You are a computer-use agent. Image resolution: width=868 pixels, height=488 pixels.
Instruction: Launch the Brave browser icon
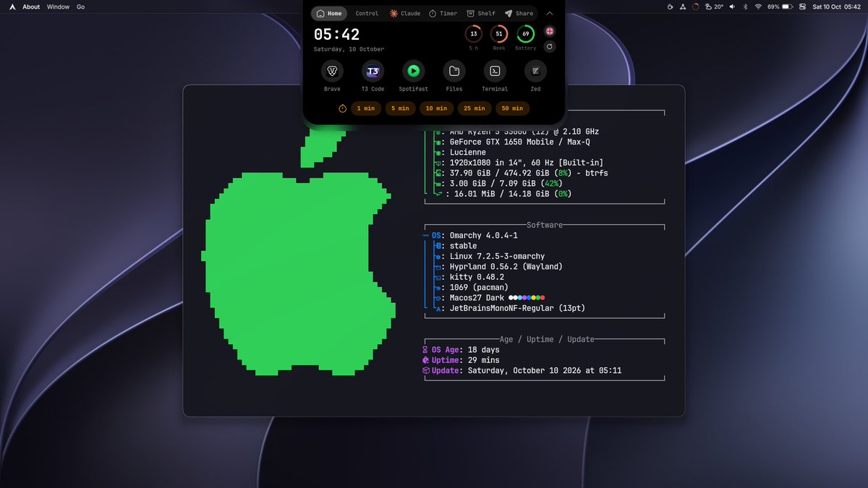pos(332,71)
